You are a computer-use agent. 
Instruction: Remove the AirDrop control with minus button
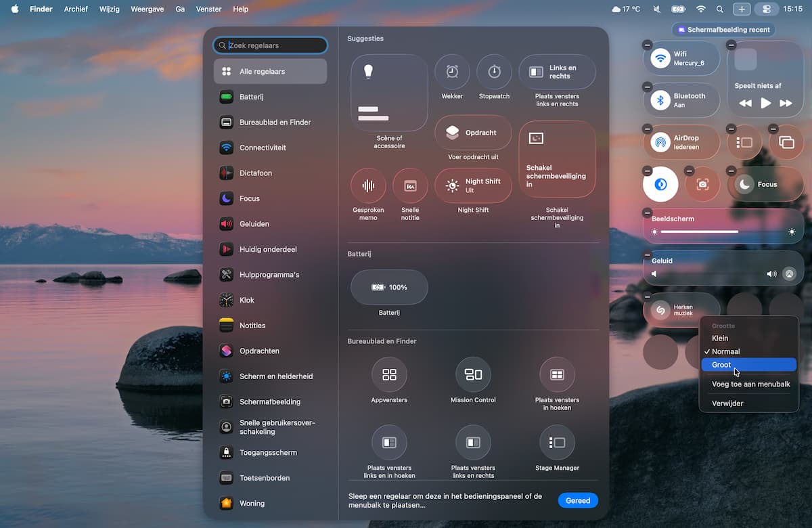(x=648, y=129)
